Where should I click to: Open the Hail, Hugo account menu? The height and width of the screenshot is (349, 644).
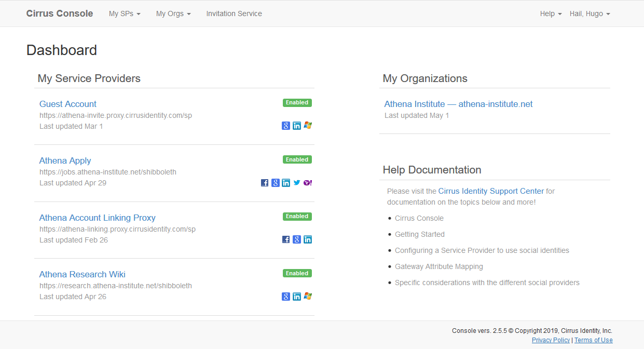(x=590, y=14)
